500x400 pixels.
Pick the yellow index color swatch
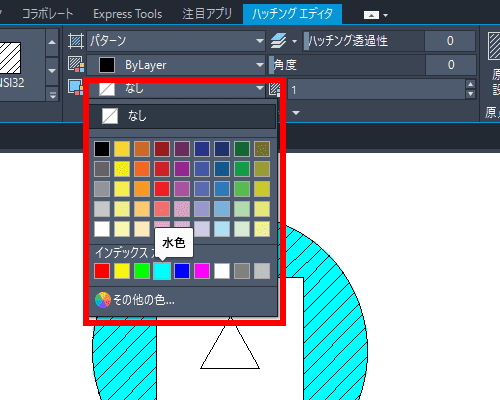click(122, 271)
